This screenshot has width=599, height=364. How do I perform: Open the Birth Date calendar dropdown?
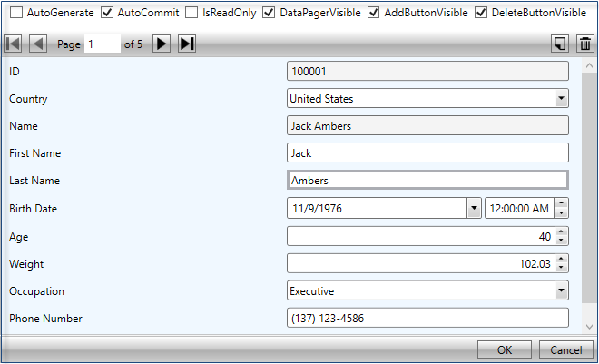pos(473,208)
